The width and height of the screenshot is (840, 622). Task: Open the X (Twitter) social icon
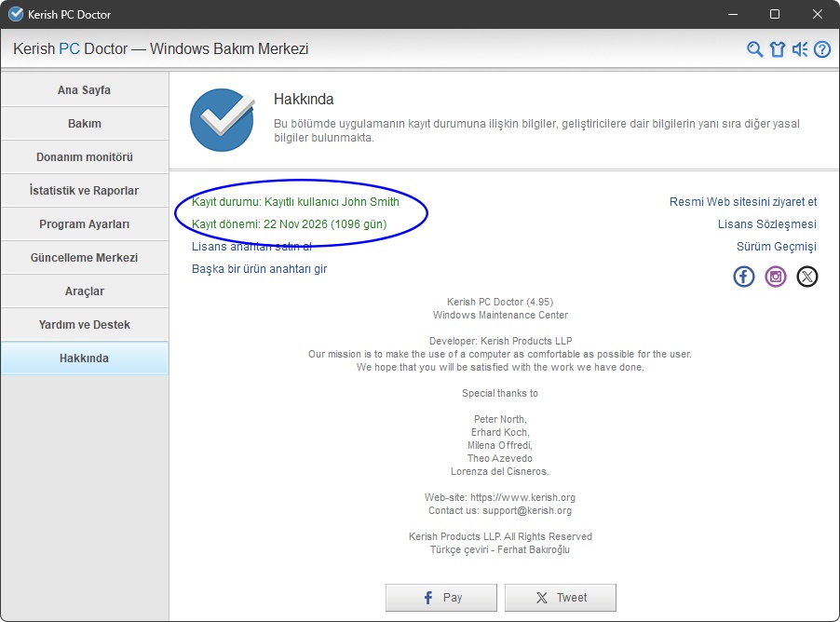(x=807, y=277)
